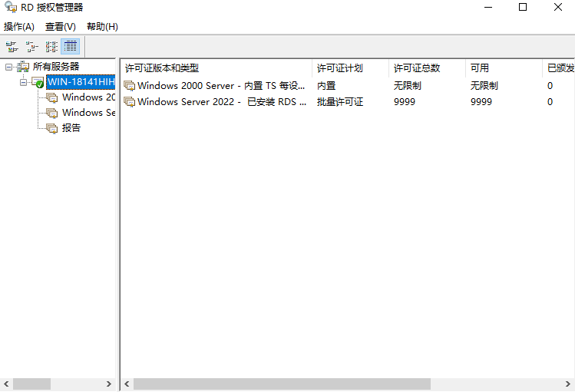Viewport: 575px width, 392px height.
Task: Select the Windows Se tree item
Action: click(88, 113)
